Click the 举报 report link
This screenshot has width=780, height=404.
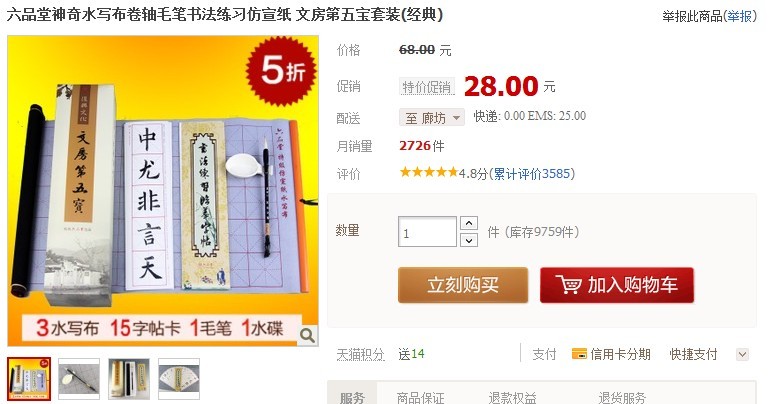coord(739,16)
